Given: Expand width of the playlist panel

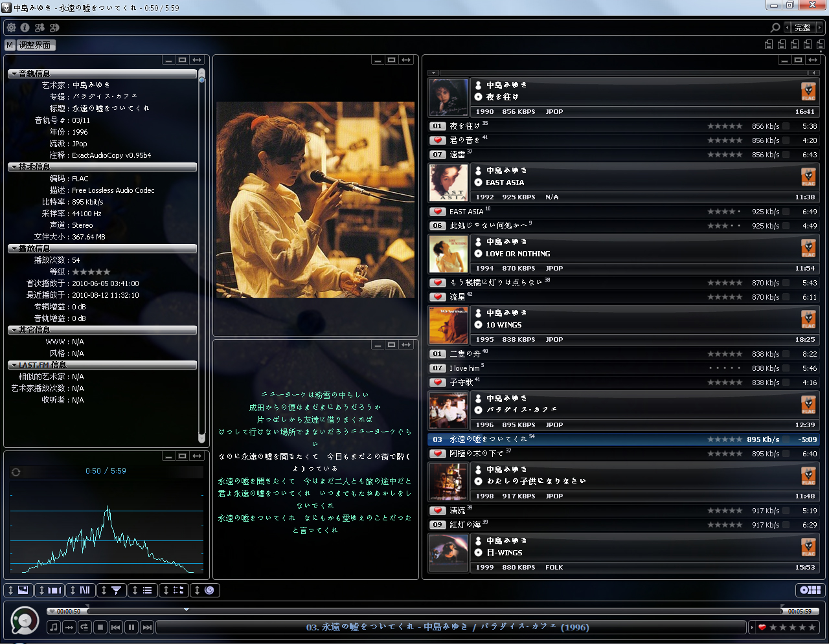Looking at the screenshot, I should click(x=812, y=60).
